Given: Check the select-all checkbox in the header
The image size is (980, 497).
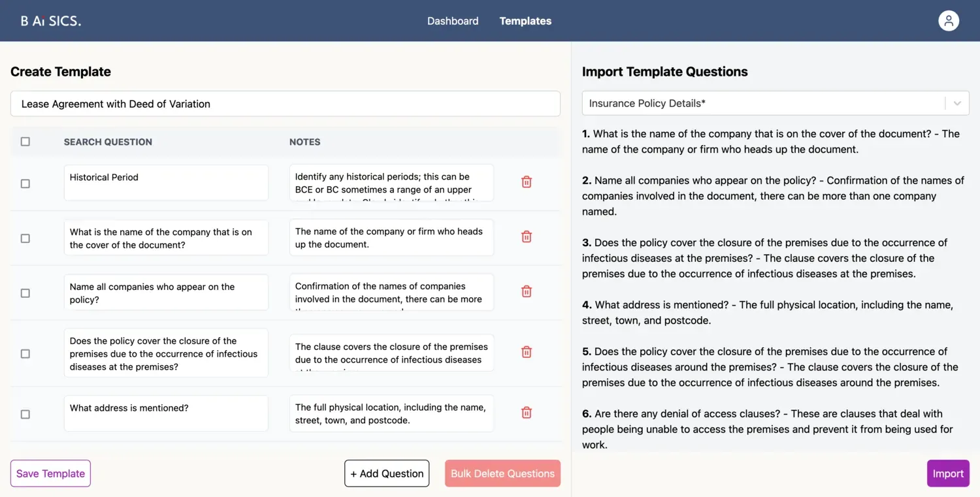Looking at the screenshot, I should [25, 141].
